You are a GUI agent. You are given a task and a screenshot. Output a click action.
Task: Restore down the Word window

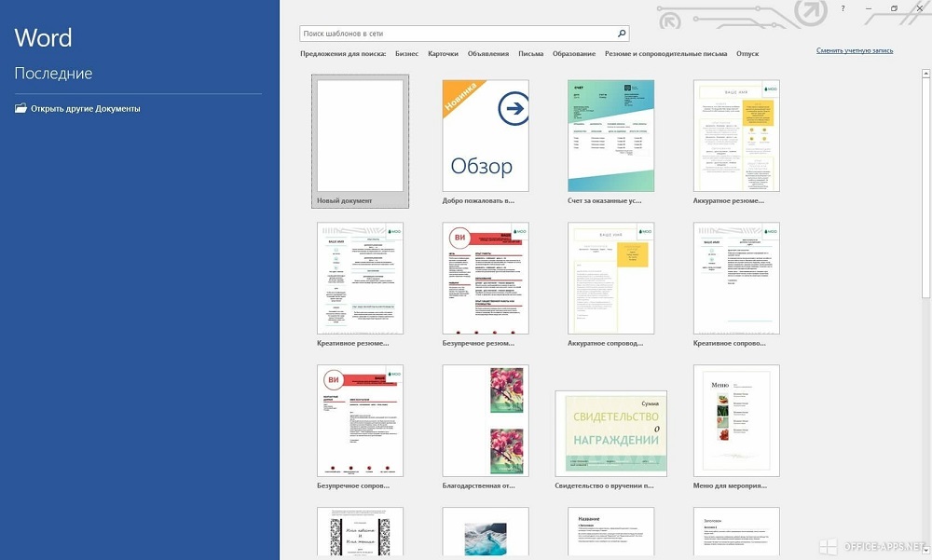894,8
